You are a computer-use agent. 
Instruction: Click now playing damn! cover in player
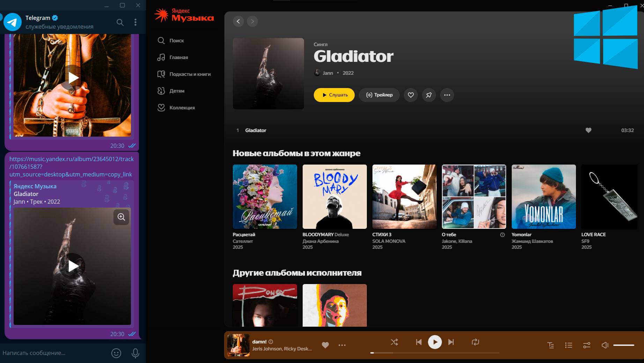click(x=238, y=345)
